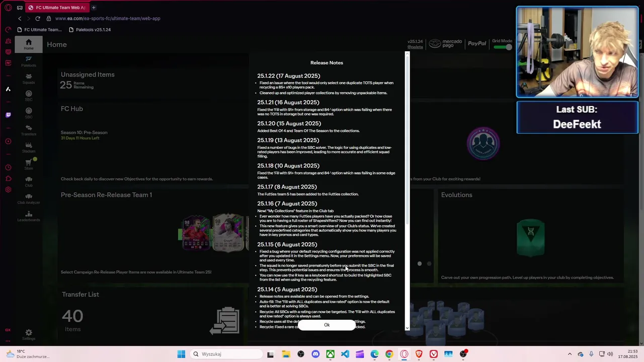Open the Windows Start menu

coord(181,354)
